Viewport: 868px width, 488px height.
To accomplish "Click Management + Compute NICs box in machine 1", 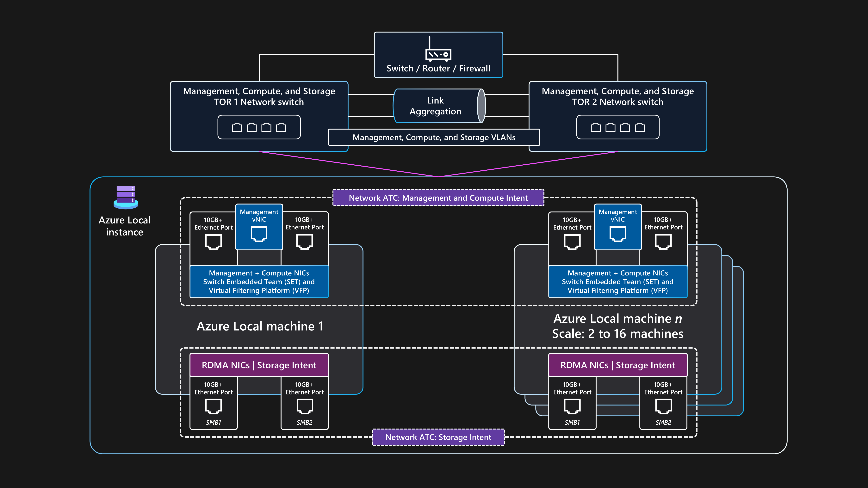I will pos(259,282).
